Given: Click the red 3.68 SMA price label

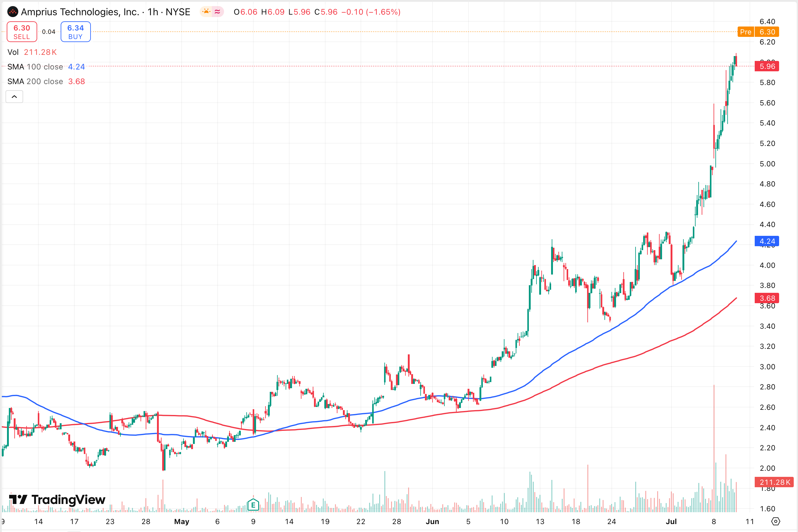Looking at the screenshot, I should (766, 298).
